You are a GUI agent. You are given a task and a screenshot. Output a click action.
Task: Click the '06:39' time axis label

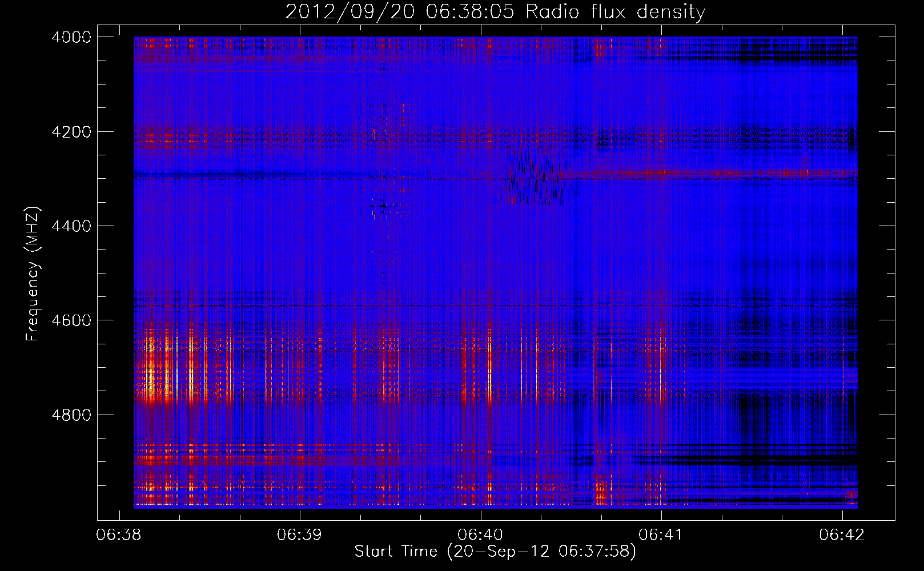[299, 535]
